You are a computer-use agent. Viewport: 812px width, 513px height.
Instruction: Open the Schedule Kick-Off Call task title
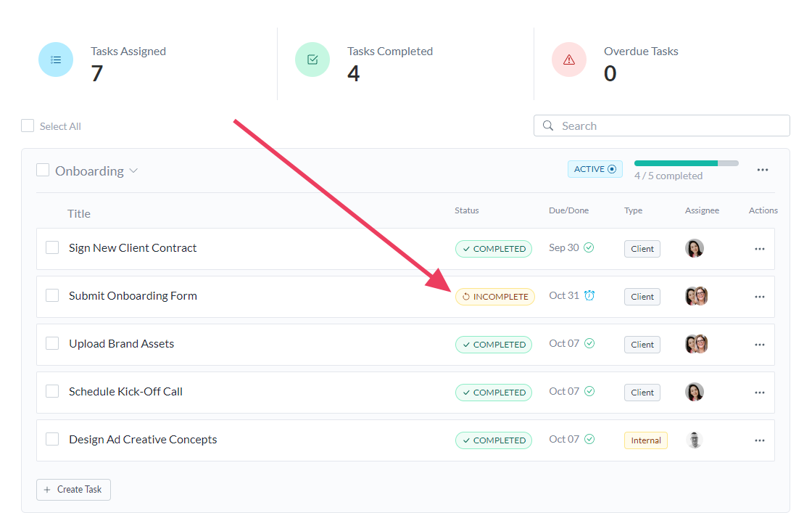[x=125, y=392]
